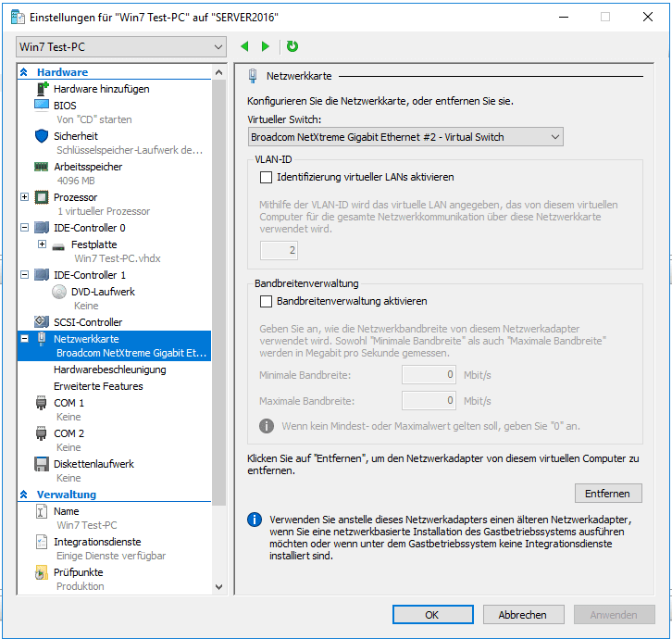Click the Festplatte hard disk icon

pos(58,246)
